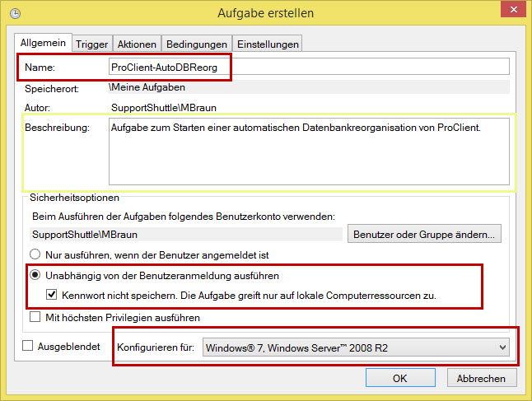532x401 pixels.
Task: Go to the Bedingungen tab
Action: [x=196, y=43]
